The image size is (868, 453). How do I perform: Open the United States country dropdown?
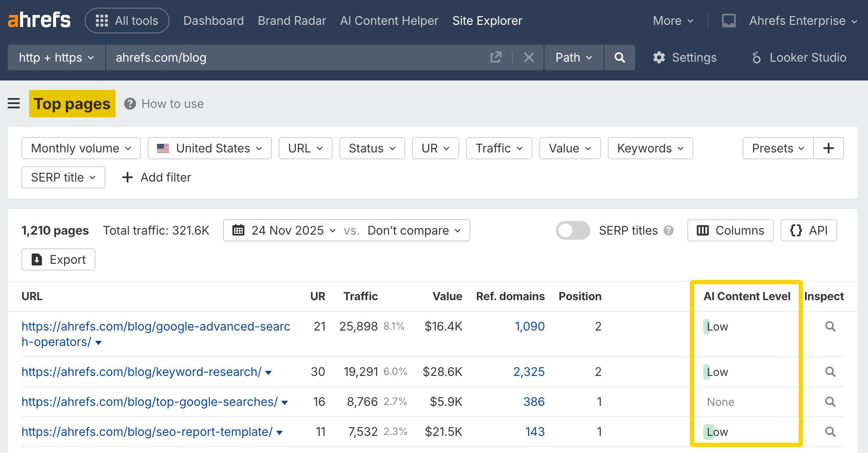[x=209, y=148]
